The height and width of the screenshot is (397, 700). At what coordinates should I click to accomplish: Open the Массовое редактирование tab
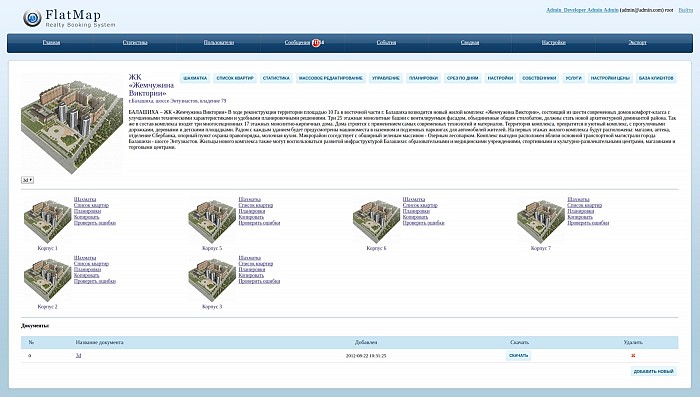pyautogui.click(x=330, y=78)
